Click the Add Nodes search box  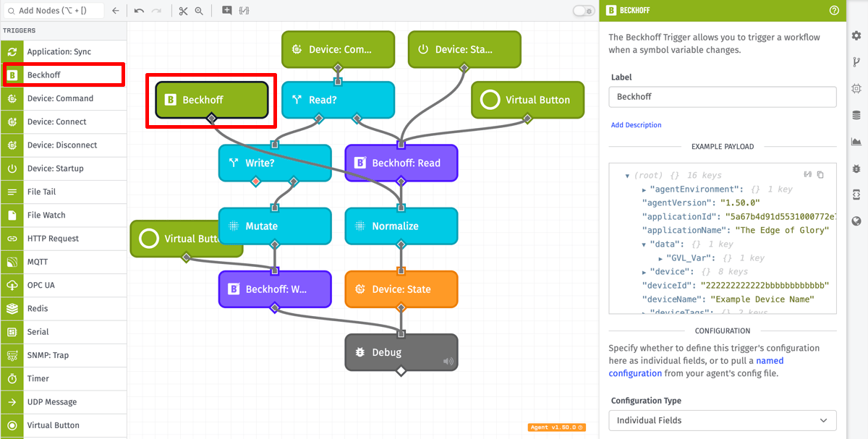(53, 11)
